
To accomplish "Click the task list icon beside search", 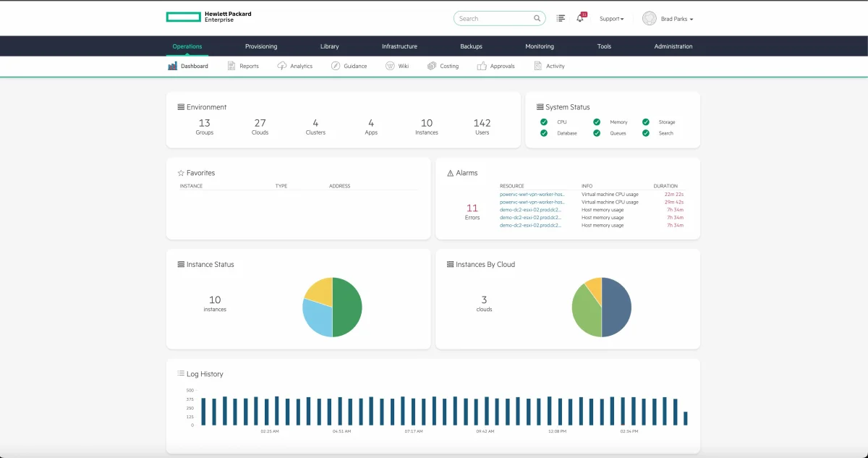I will (561, 18).
